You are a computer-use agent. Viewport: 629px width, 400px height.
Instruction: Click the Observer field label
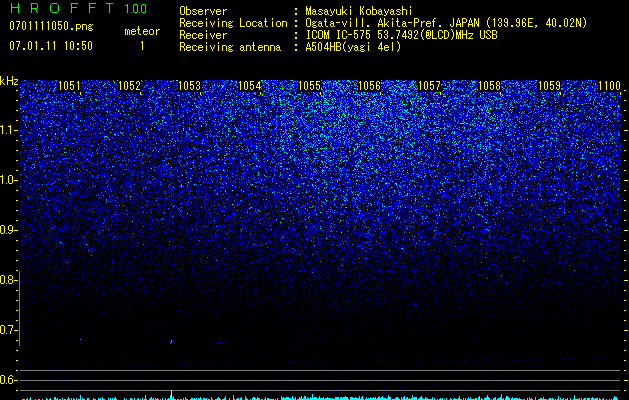click(203, 11)
